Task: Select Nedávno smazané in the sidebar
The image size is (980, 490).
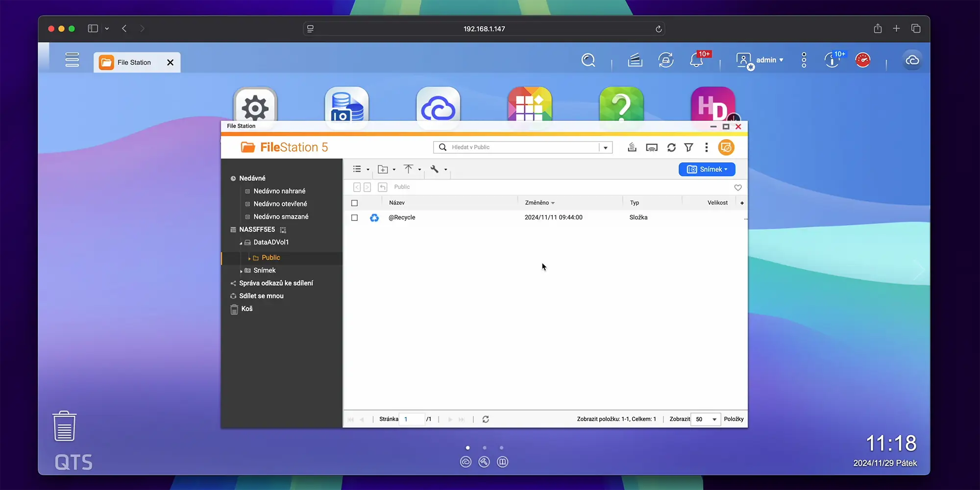Action: (281, 217)
